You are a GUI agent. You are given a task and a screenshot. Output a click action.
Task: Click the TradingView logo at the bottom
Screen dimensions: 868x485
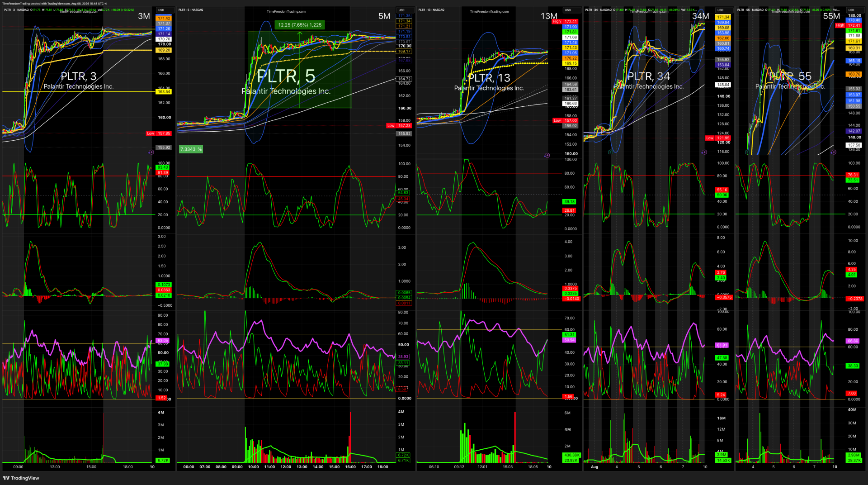(21, 478)
